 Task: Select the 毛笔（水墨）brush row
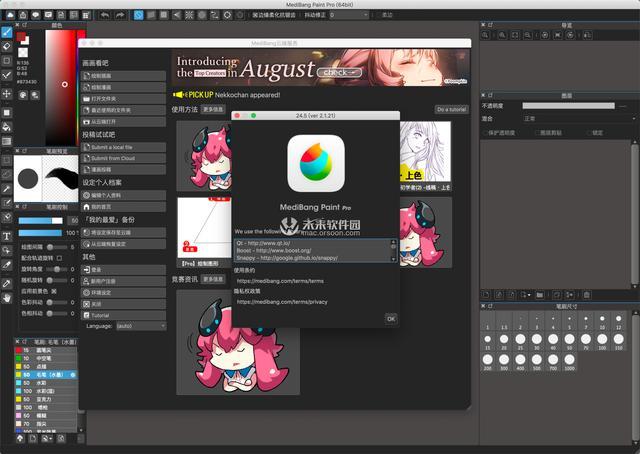tap(46, 374)
